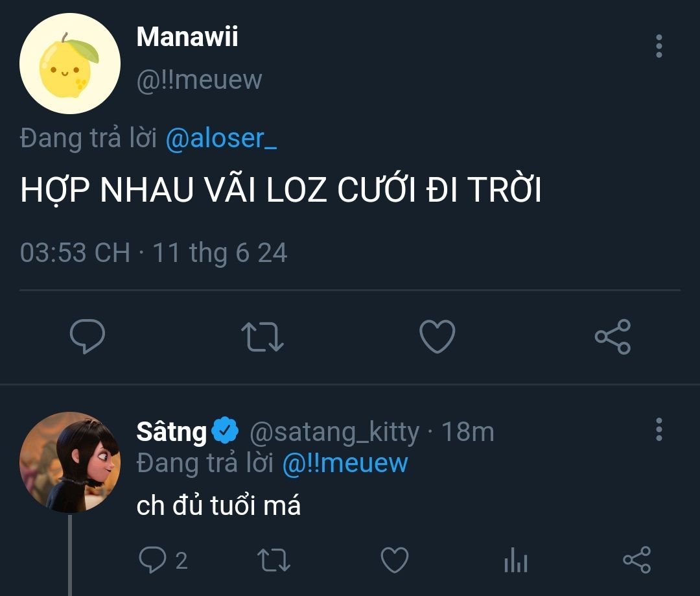Open Sâtng's profile picture
This screenshot has height=596, width=700.
pyautogui.click(x=70, y=462)
